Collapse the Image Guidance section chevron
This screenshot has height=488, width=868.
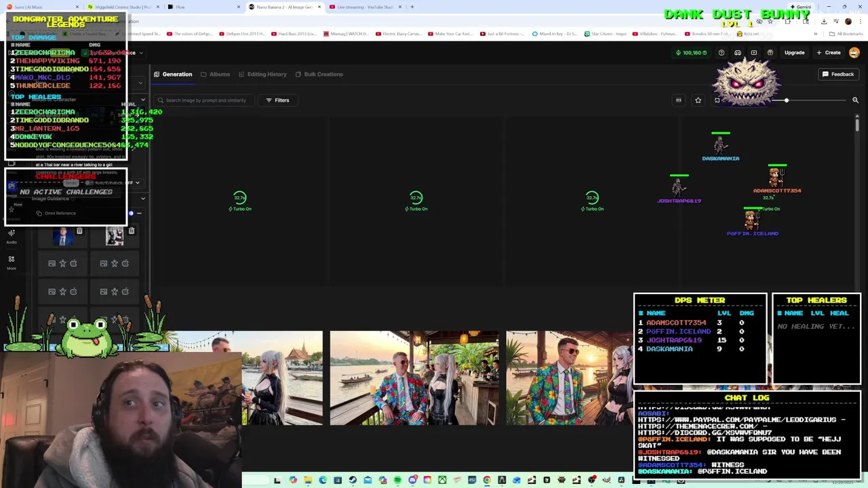pos(142,199)
